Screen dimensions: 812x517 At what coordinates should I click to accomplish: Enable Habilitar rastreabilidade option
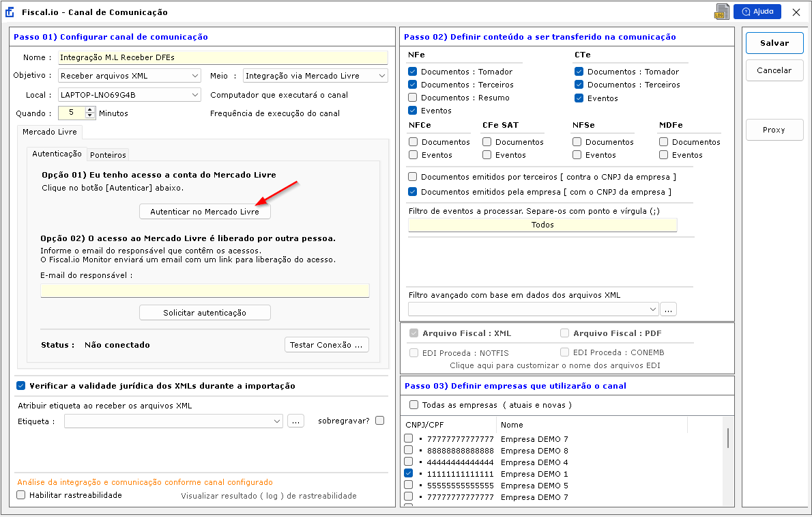pos(21,495)
